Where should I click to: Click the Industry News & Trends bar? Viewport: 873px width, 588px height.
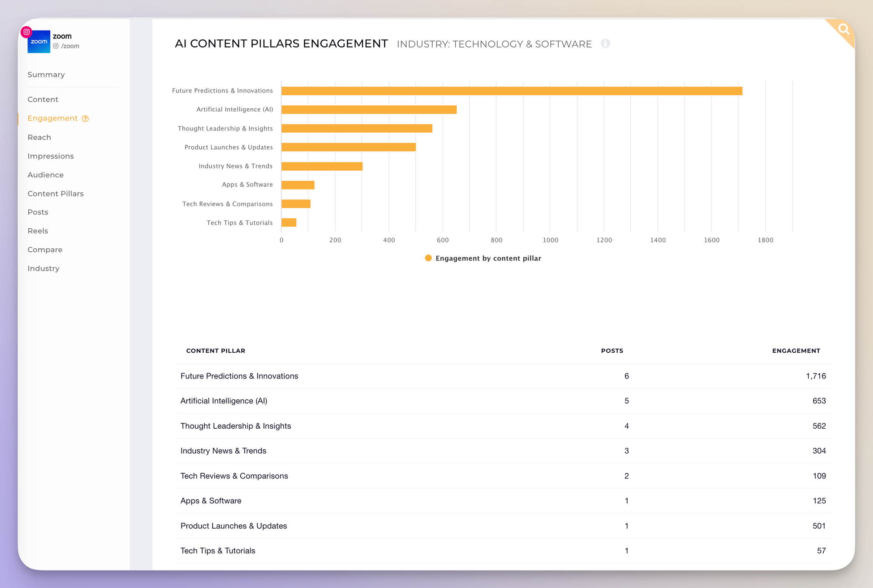click(x=322, y=166)
